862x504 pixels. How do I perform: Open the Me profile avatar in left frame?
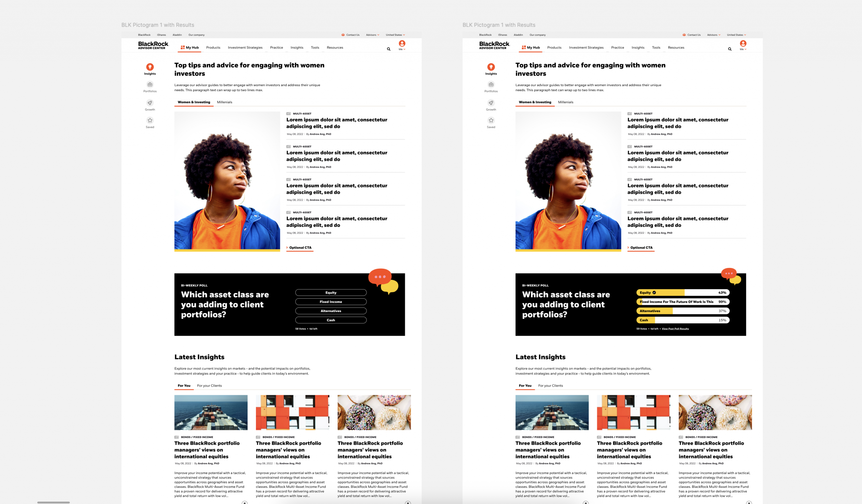pos(402,43)
